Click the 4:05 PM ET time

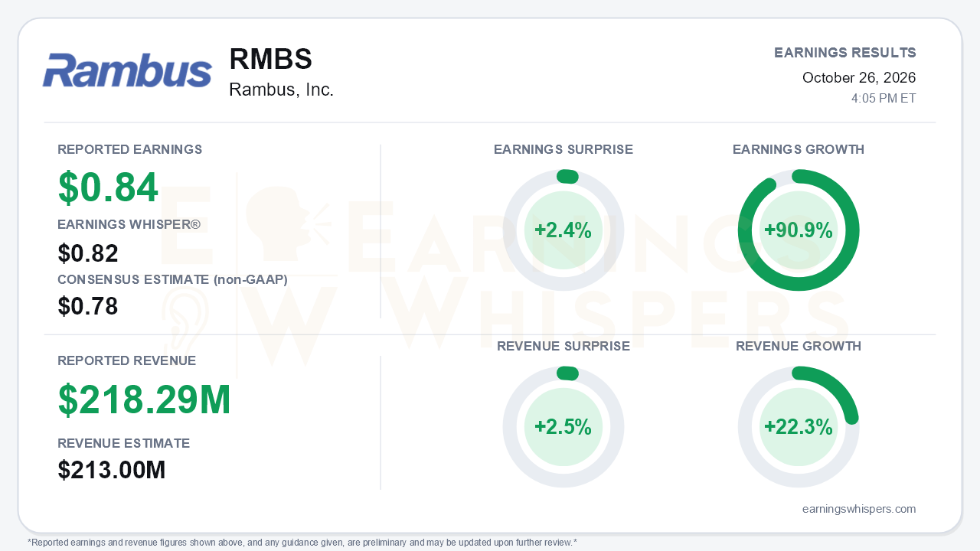pos(884,98)
